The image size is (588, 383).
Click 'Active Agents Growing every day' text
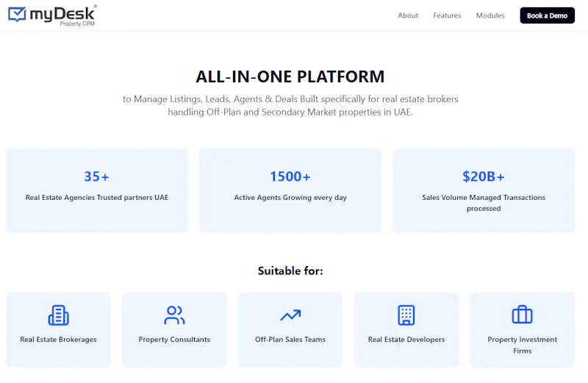click(x=290, y=197)
